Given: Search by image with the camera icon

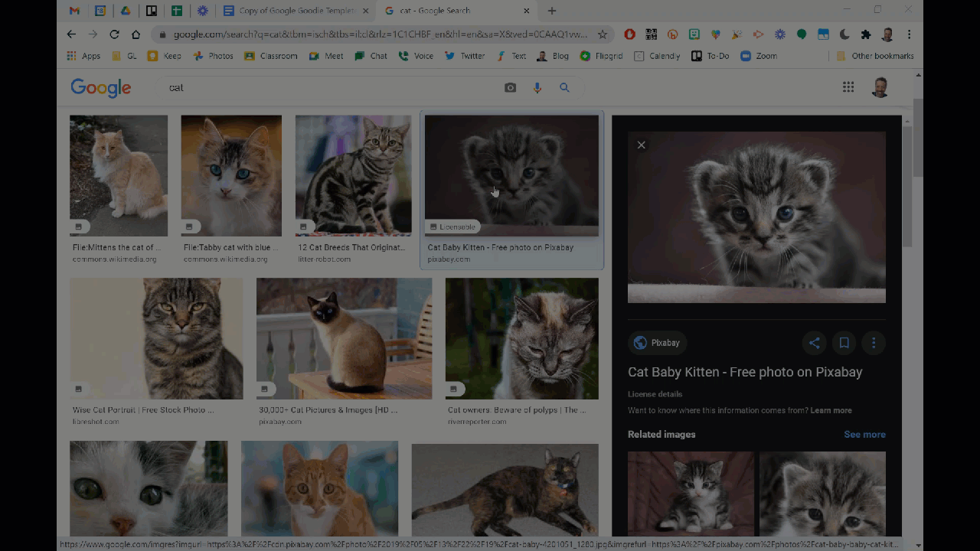Looking at the screenshot, I should (x=511, y=88).
